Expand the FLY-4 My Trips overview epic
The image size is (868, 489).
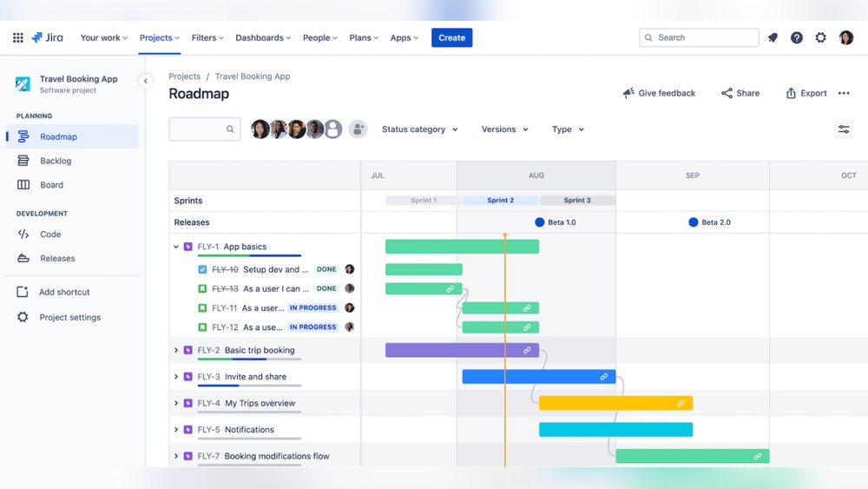[176, 403]
